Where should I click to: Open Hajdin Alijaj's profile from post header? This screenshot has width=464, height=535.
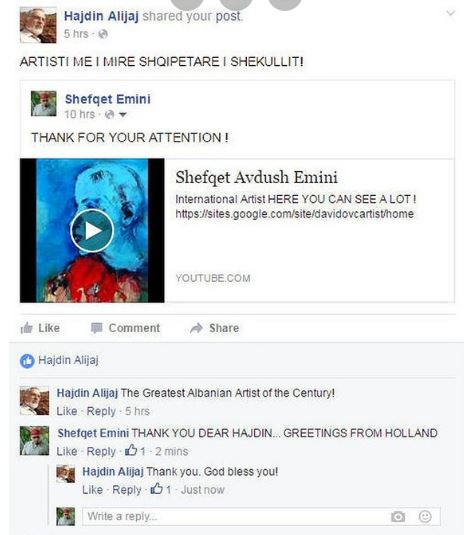pyautogui.click(x=101, y=16)
